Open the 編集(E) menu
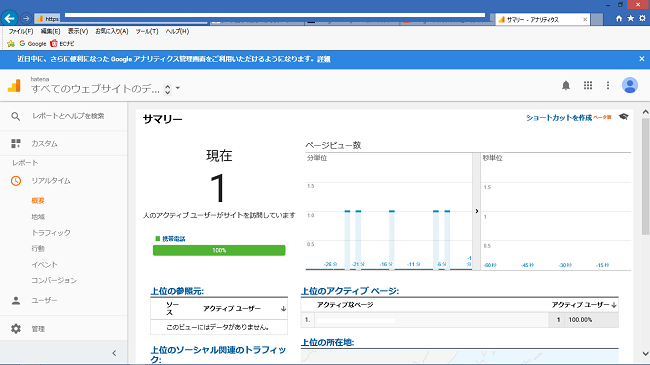The width and height of the screenshot is (650, 365). [x=50, y=31]
